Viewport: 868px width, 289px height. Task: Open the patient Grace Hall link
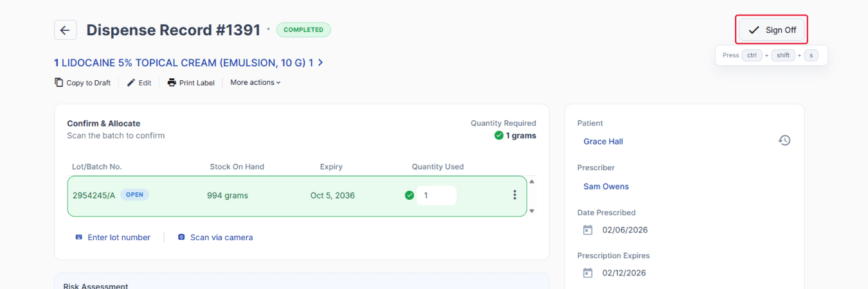(x=603, y=141)
